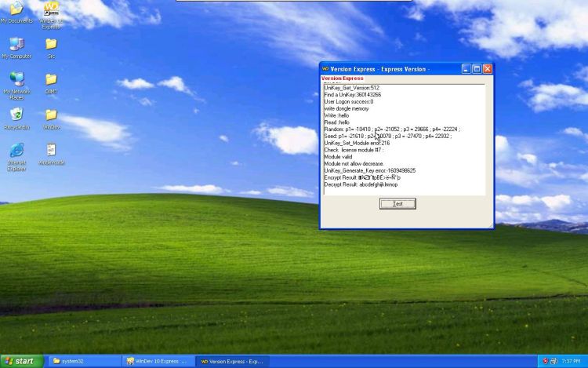Select the WinDev 10 Express shortcut icon
588x368 pixels.
[52, 15]
